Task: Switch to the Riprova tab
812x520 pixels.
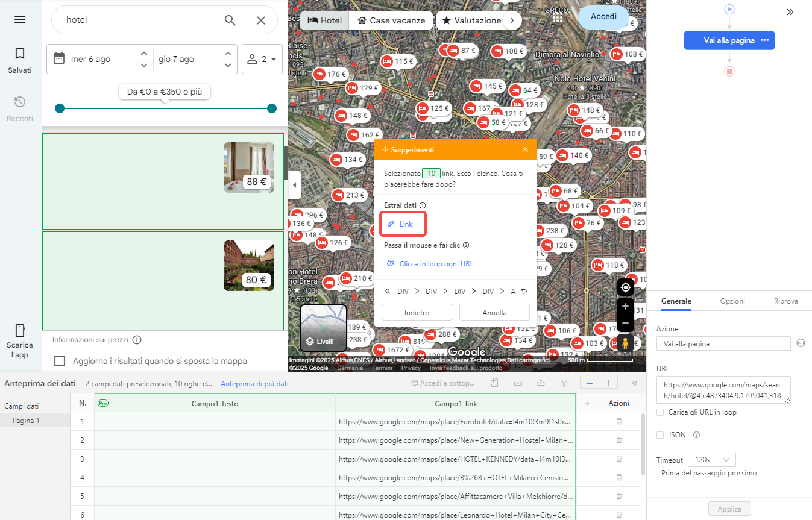Action: click(x=785, y=301)
